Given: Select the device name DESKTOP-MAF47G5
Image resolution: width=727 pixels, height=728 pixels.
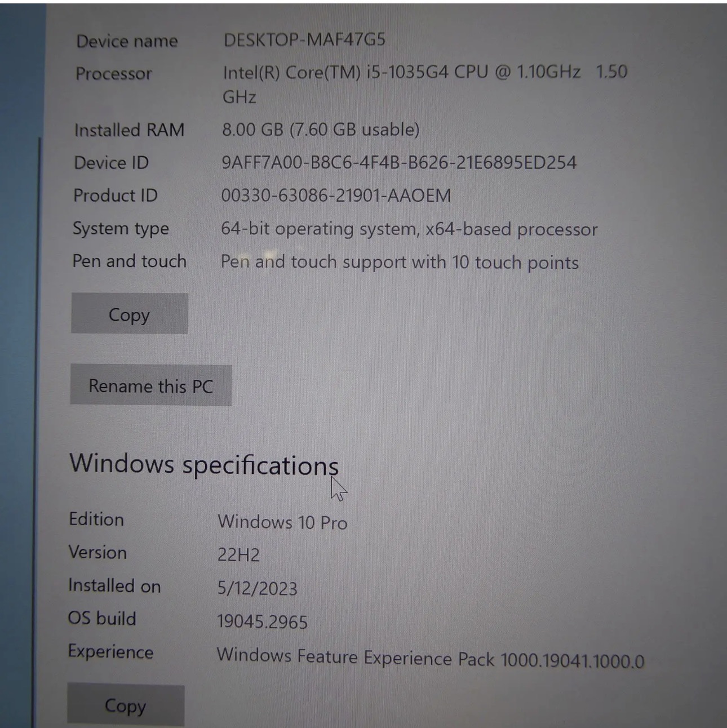Looking at the screenshot, I should [304, 39].
